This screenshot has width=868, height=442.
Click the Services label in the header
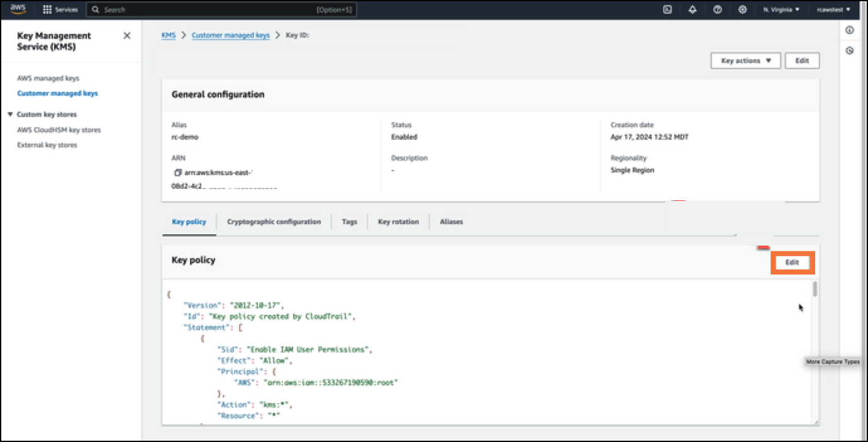[66, 10]
